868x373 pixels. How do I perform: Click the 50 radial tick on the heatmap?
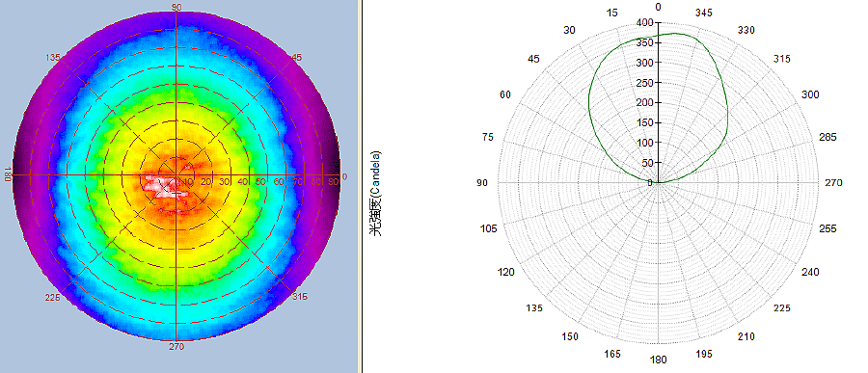(261, 182)
